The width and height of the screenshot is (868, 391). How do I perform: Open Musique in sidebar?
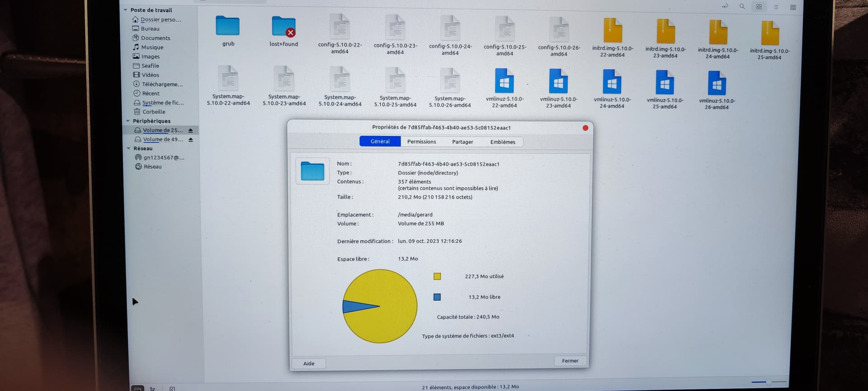click(x=148, y=47)
